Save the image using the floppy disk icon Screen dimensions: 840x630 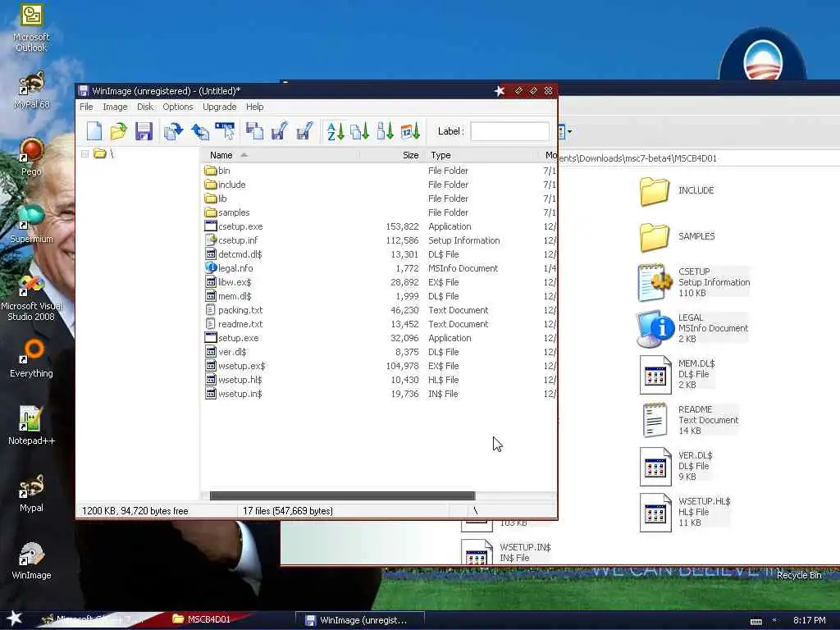click(144, 131)
